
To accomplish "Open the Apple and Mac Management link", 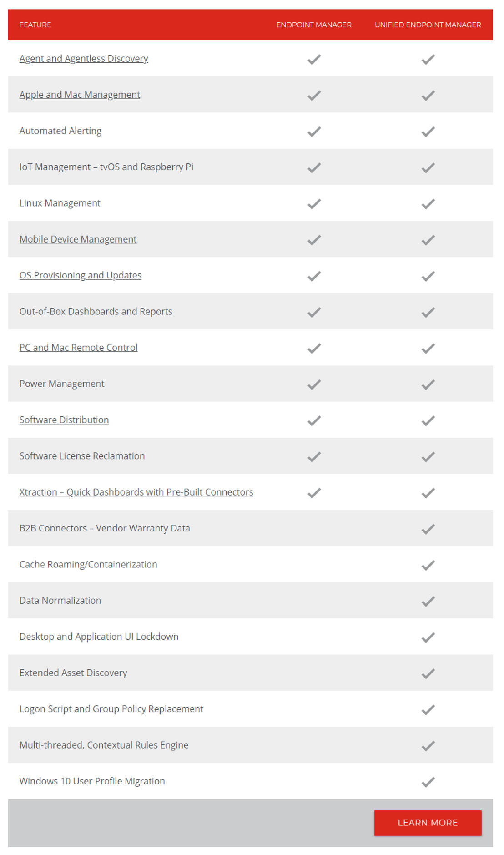I will (80, 95).
